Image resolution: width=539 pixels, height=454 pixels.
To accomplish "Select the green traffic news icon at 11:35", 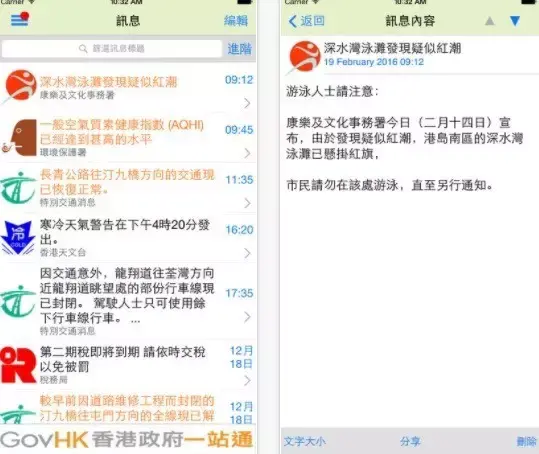I will (x=18, y=187).
